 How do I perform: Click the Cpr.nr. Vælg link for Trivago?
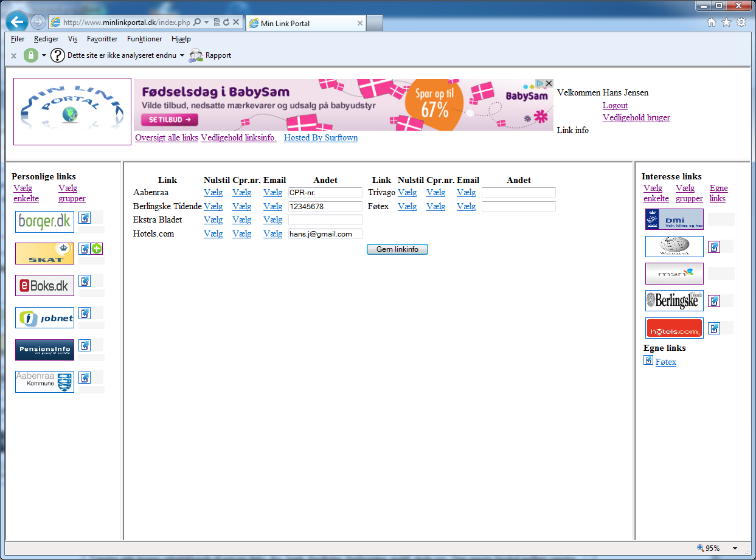[x=435, y=192]
